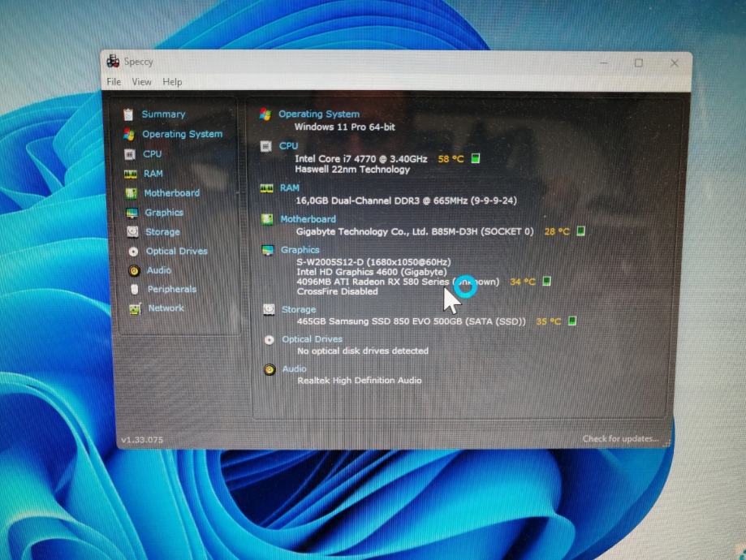Click the Optical Drives disc icon in summary pane
Screen dimensions: 746x560
coord(270,340)
